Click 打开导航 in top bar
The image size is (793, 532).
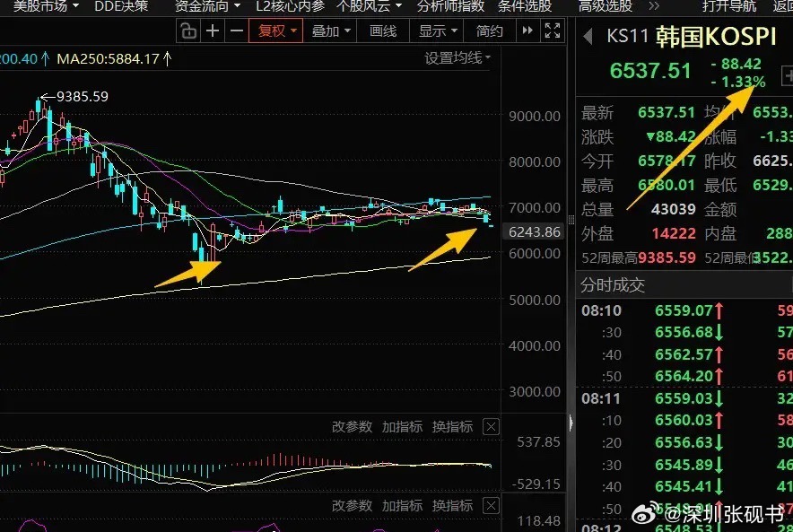(728, 6)
